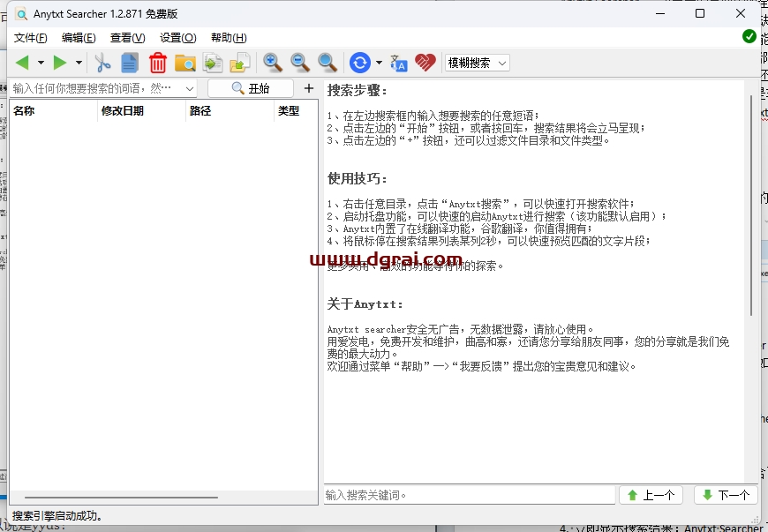Image resolution: width=768 pixels, height=532 pixels.
Task: Click the green checkmark status icon
Action: 749,36
